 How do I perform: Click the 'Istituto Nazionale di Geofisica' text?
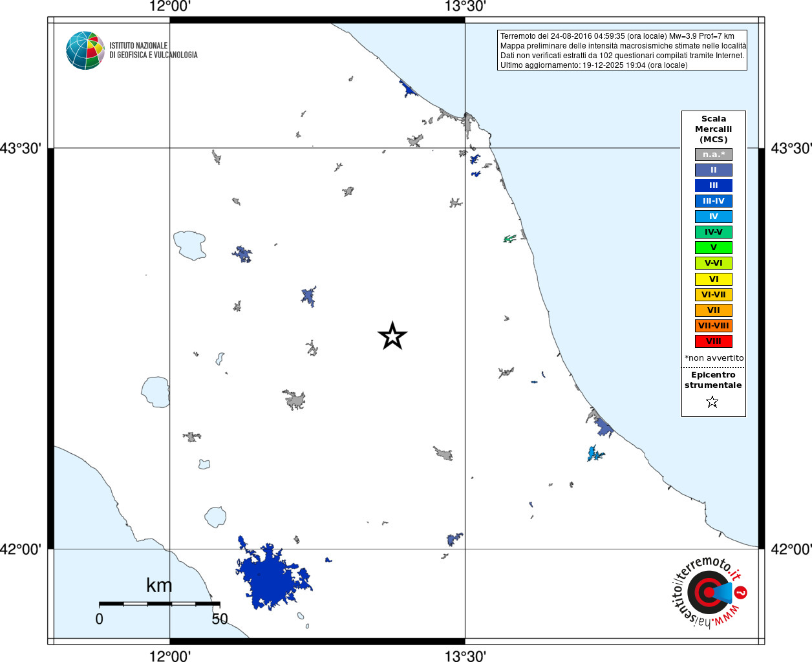tap(153, 50)
